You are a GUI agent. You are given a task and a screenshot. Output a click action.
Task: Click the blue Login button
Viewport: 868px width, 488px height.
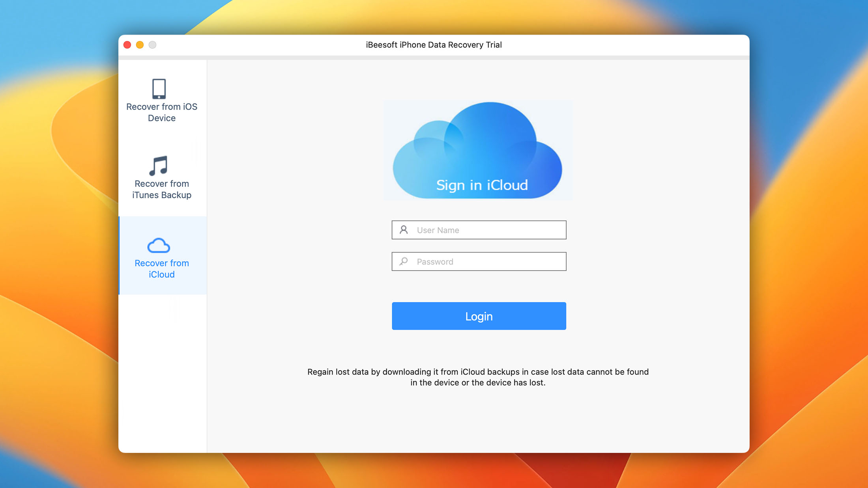(x=479, y=316)
